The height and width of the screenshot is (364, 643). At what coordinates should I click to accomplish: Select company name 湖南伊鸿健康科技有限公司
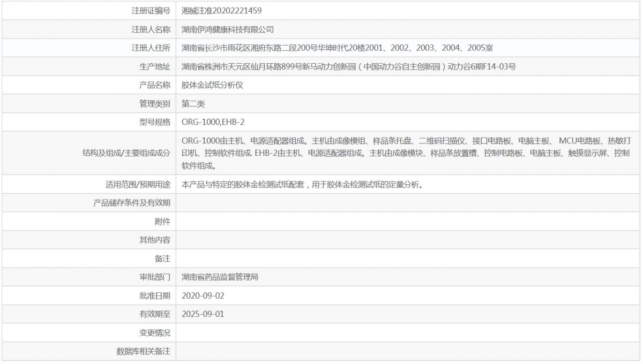228,29
